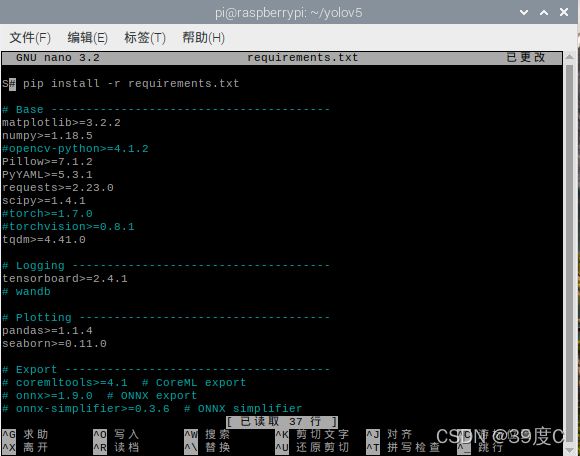Open the 标签(T) menu

click(145, 37)
